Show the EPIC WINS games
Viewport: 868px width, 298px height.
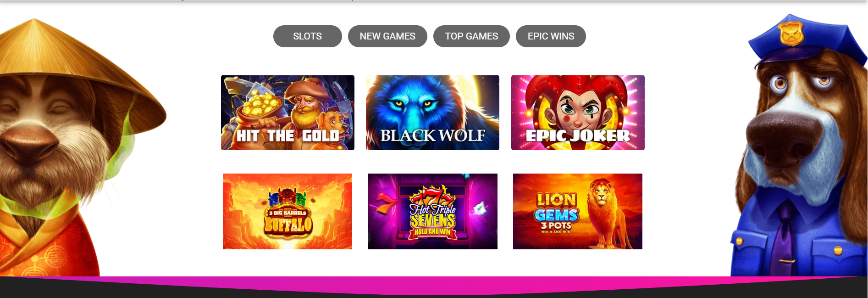(x=551, y=36)
